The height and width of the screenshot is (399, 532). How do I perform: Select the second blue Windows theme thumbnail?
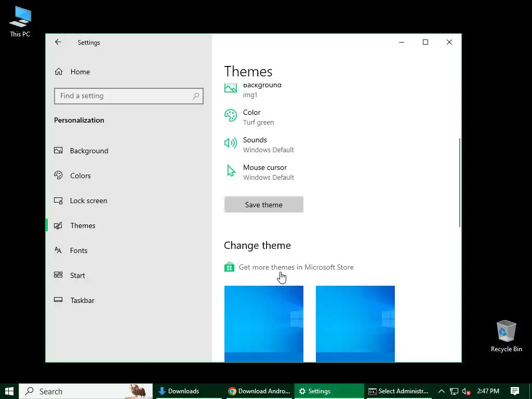[355, 324]
